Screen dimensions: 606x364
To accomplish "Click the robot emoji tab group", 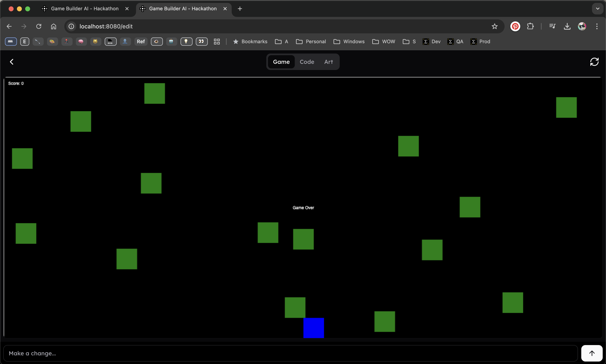I will coord(171,41).
